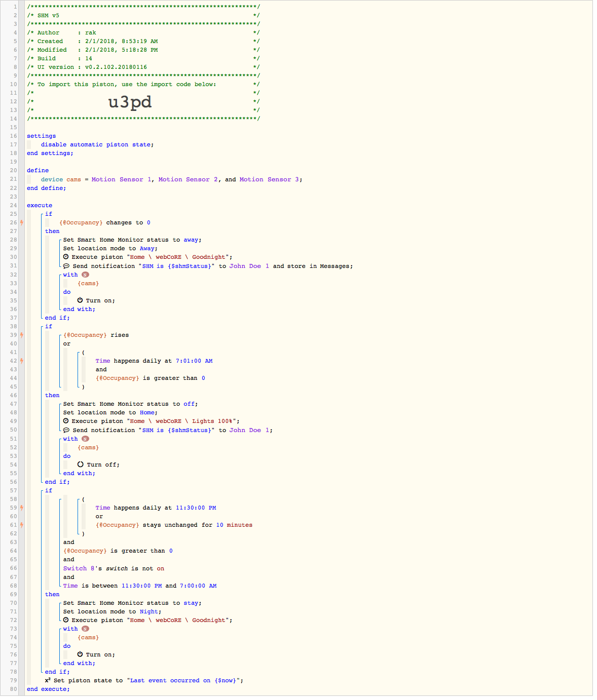Click the "and" operator on line 43
The width and height of the screenshot is (597, 700).
tap(101, 369)
